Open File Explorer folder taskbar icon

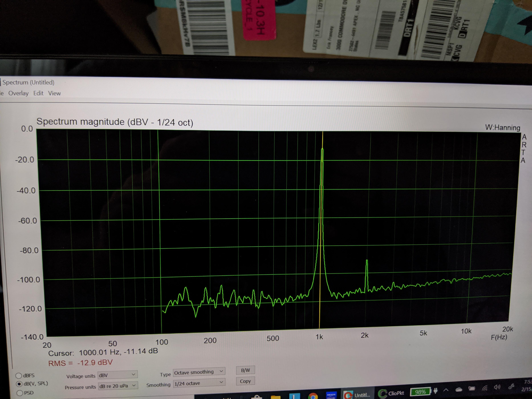point(276,397)
